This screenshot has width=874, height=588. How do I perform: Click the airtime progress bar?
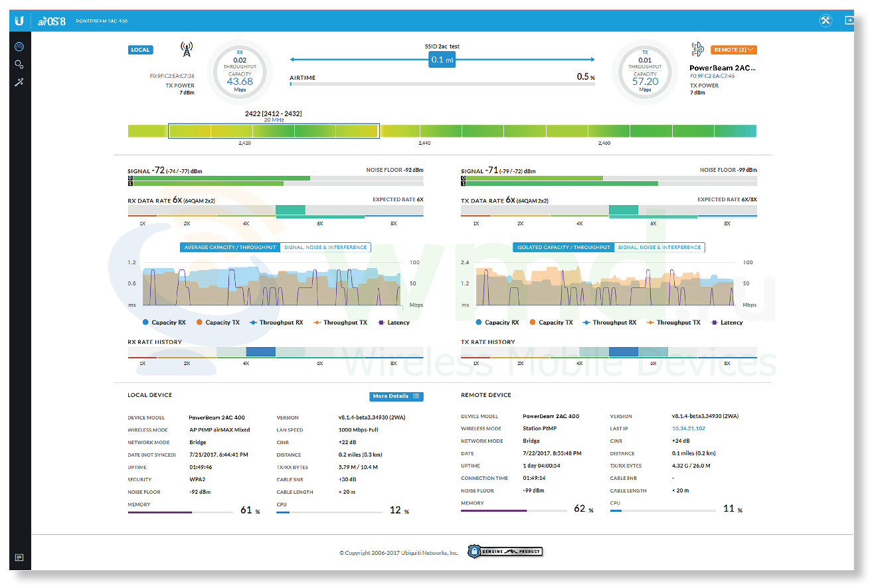(x=442, y=84)
